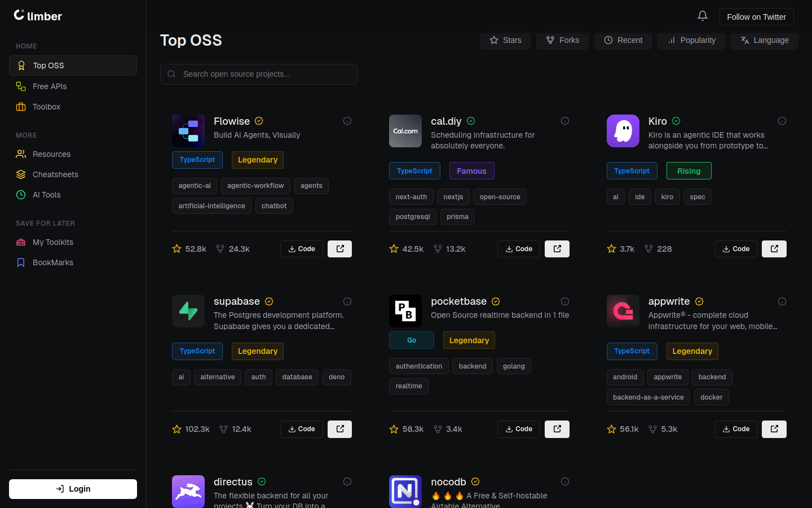812x508 pixels.
Task: Select the next-auth tag
Action: tap(411, 197)
